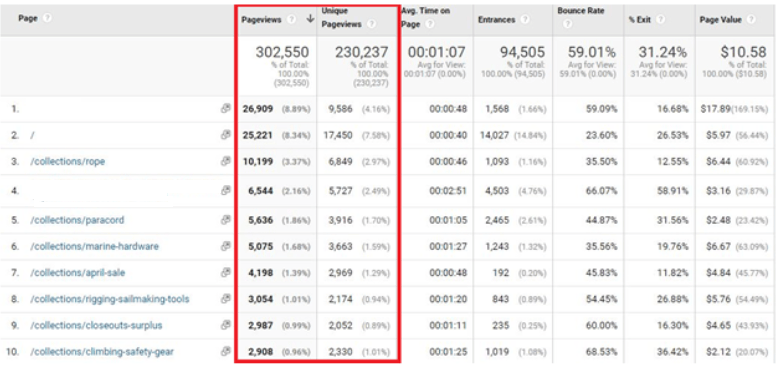Open external icon for /collections/april-sale row
Screen dimensions: 783x377
pos(226,273)
